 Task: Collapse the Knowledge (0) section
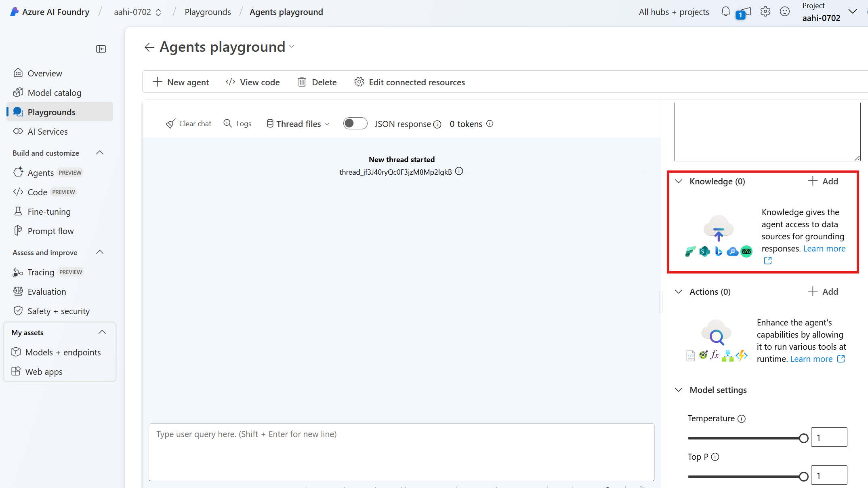[679, 182]
